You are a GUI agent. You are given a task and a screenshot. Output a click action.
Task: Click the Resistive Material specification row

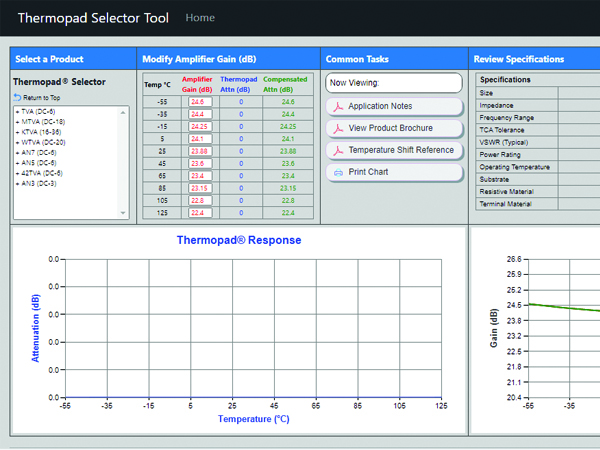click(538, 192)
